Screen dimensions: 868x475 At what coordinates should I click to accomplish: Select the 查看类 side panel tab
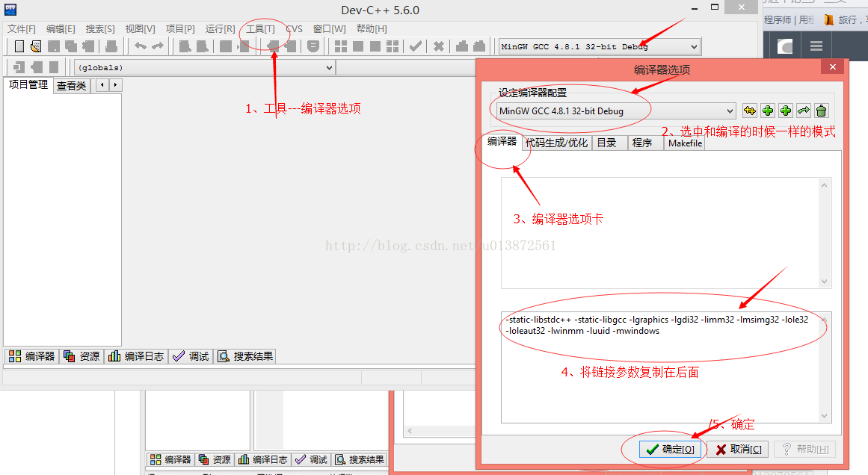point(72,86)
